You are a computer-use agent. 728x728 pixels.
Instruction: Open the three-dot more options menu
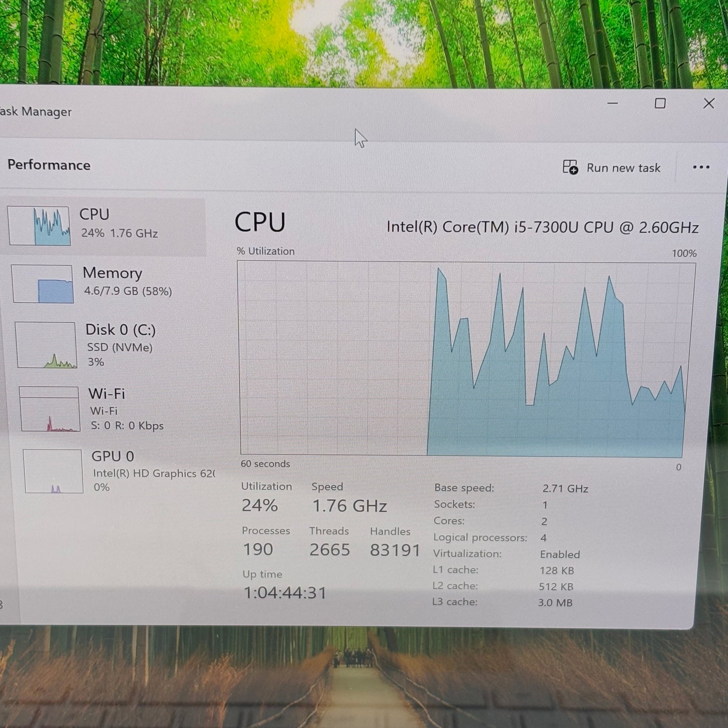click(701, 167)
